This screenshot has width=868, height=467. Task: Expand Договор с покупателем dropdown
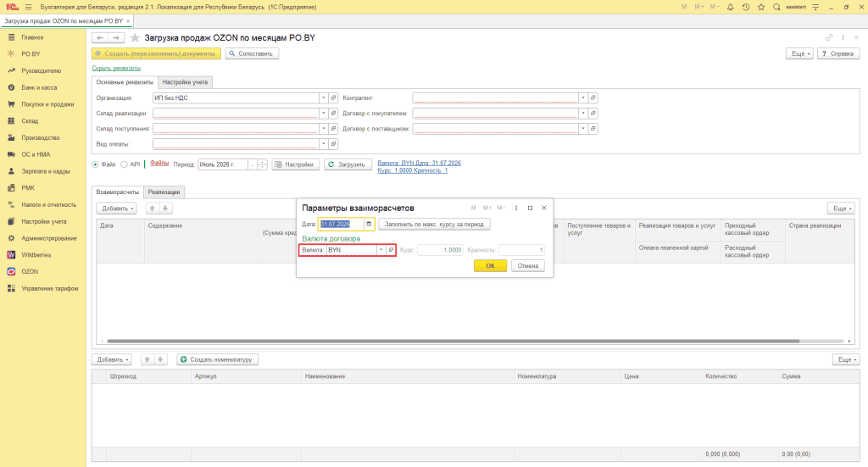point(583,114)
